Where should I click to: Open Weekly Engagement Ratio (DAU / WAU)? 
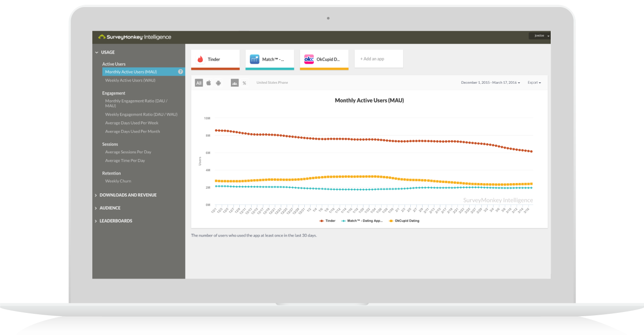pos(141,114)
